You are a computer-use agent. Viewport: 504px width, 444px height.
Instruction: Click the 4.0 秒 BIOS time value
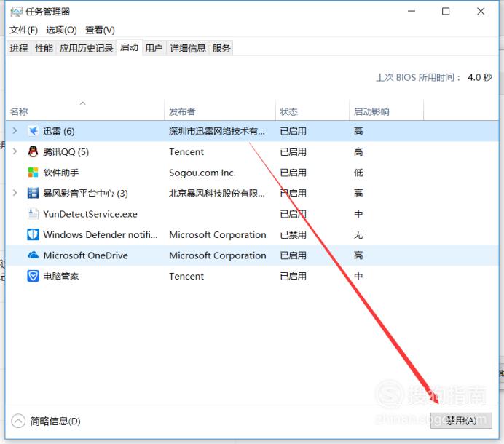[479, 77]
